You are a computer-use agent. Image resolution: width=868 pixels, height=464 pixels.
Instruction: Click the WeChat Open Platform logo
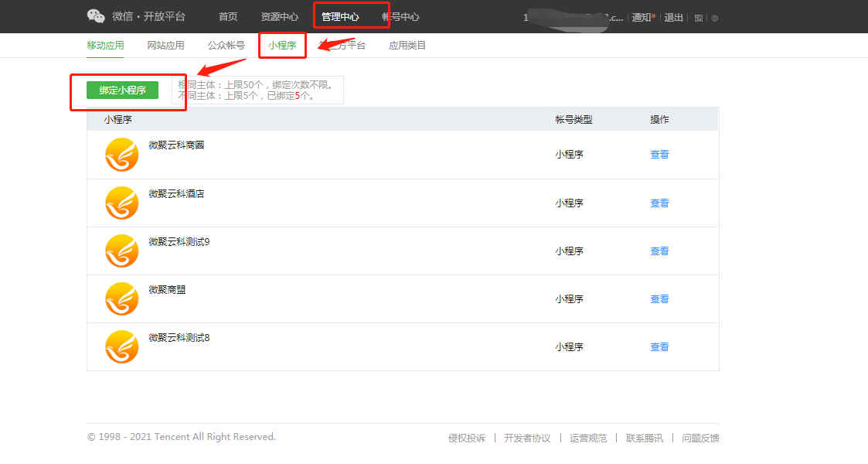coord(136,16)
